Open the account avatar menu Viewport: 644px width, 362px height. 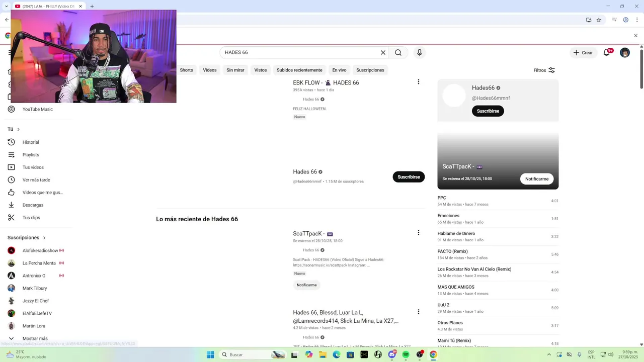point(625,52)
